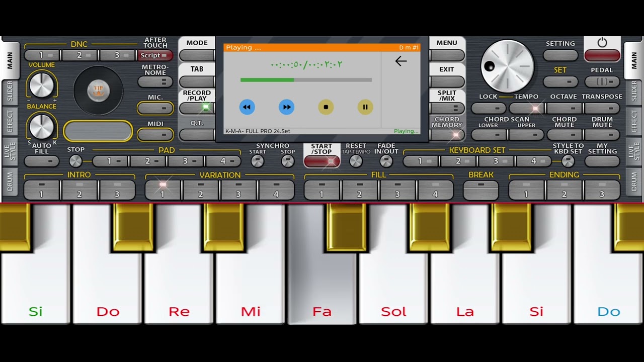Open the left LIVE STYLE side tab

(x=10, y=151)
